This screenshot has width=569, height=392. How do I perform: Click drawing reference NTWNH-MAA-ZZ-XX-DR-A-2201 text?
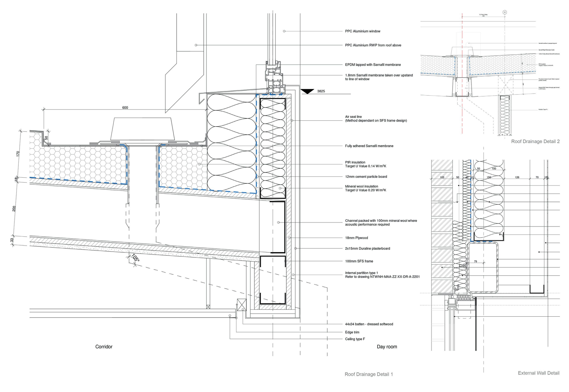pos(395,277)
